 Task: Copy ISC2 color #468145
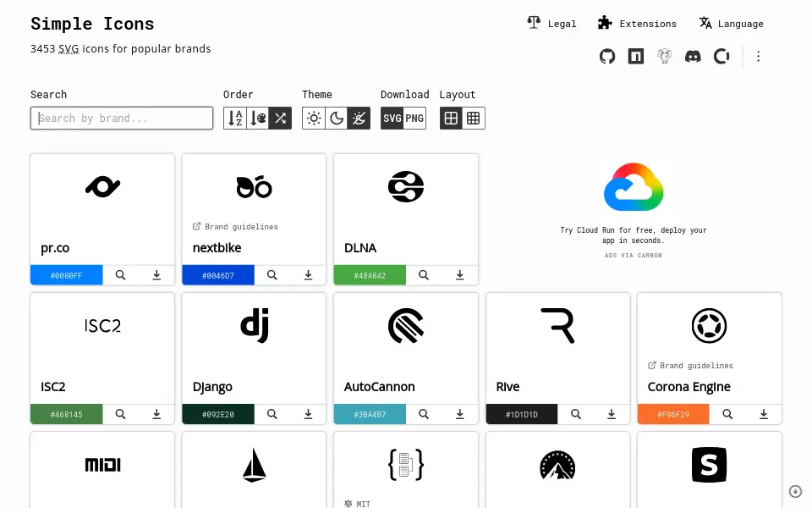(x=66, y=414)
